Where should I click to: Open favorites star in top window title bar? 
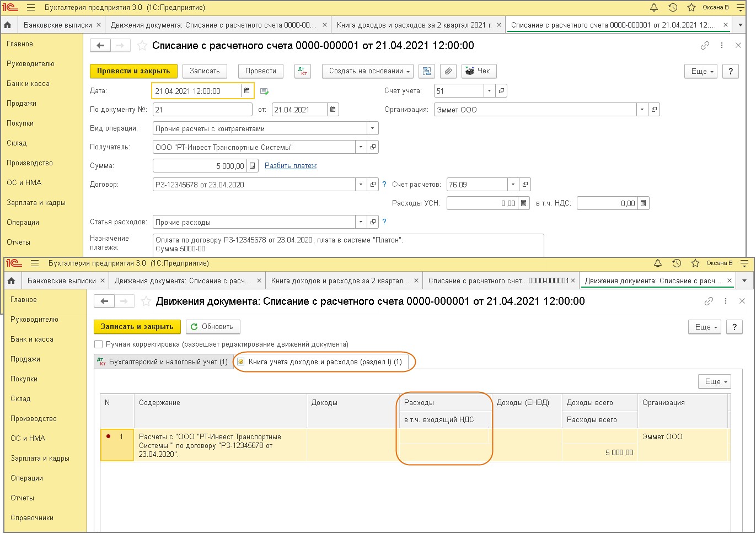click(x=691, y=7)
